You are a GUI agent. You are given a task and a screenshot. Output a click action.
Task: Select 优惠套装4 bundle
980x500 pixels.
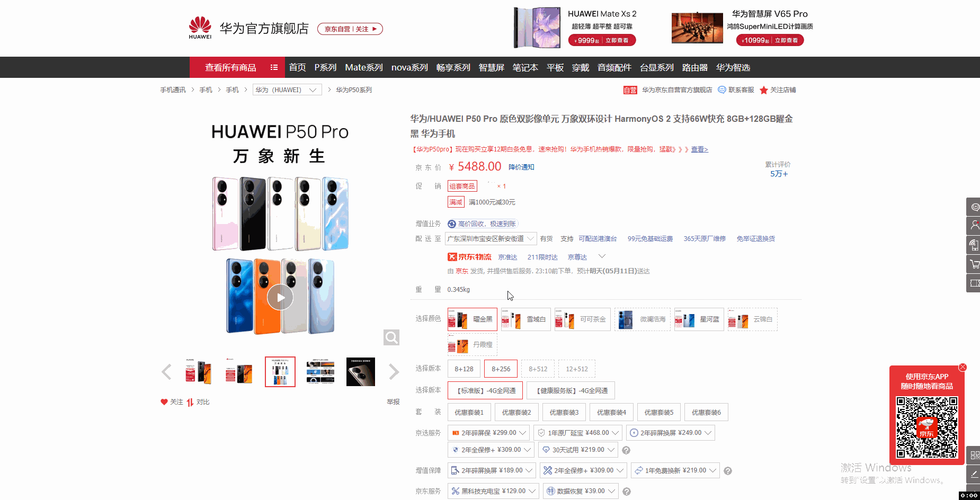pos(612,413)
